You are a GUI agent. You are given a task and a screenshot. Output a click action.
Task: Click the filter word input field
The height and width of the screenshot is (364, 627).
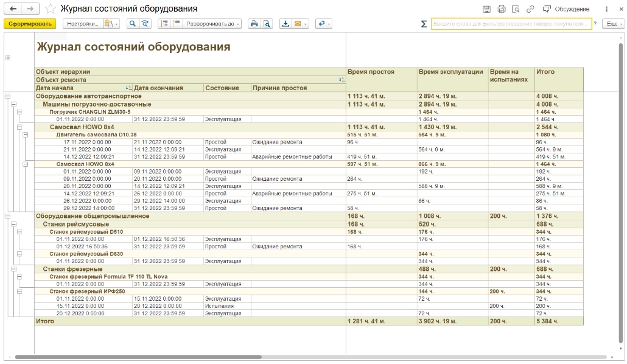click(x=511, y=24)
